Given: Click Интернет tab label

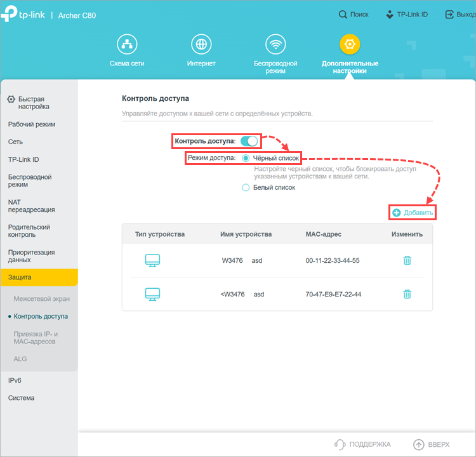Looking at the screenshot, I should [201, 63].
